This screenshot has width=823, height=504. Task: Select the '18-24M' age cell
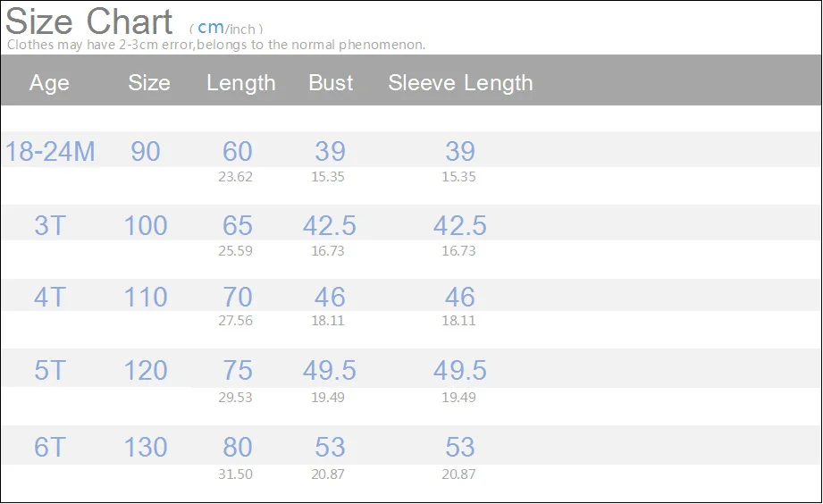coord(50,152)
